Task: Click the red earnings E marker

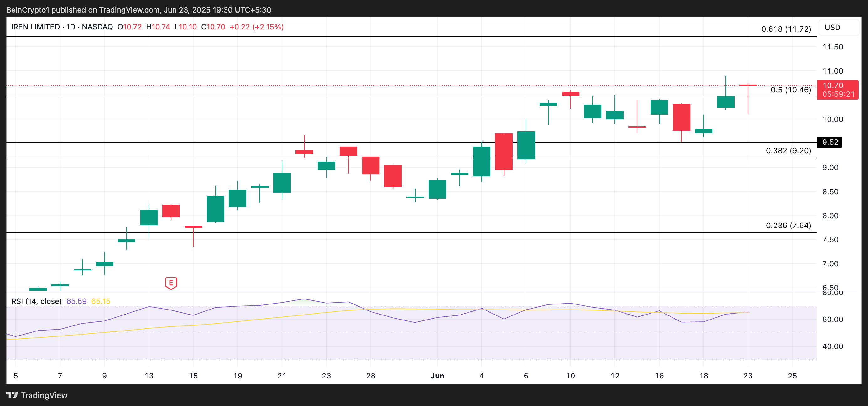Action: [171, 283]
